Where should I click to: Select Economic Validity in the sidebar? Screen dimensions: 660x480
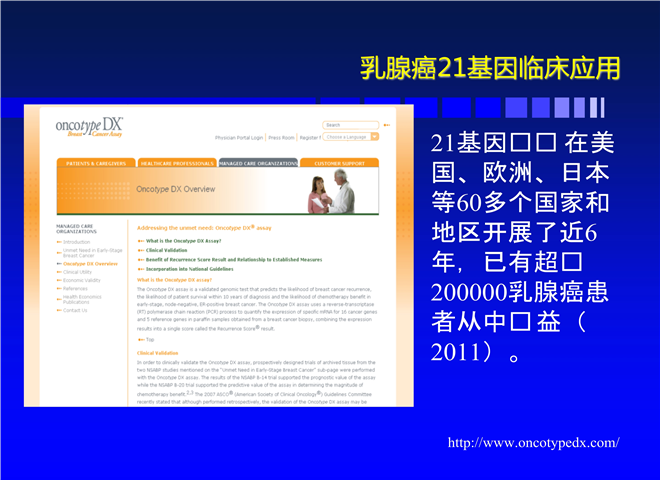(x=84, y=280)
